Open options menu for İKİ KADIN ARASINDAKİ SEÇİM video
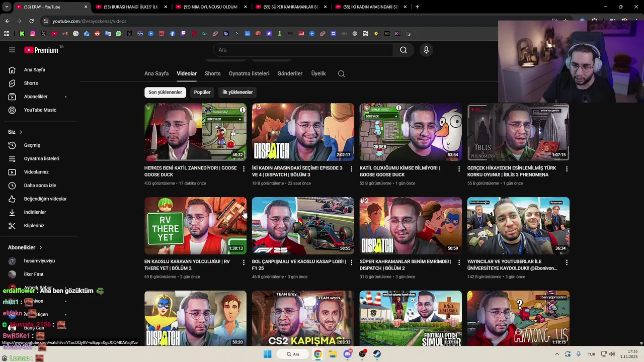644x362 pixels. [x=352, y=169]
